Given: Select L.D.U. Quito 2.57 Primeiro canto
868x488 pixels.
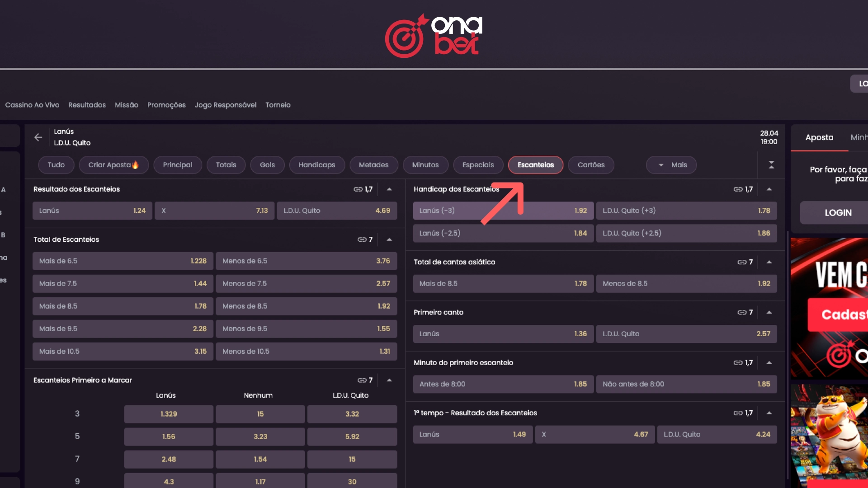Looking at the screenshot, I should pos(686,334).
